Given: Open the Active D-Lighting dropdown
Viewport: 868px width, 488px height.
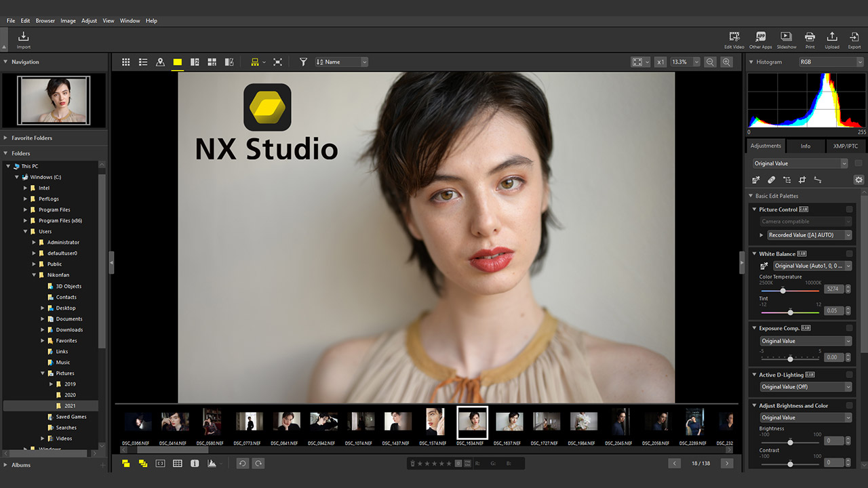Looking at the screenshot, I should click(805, 387).
